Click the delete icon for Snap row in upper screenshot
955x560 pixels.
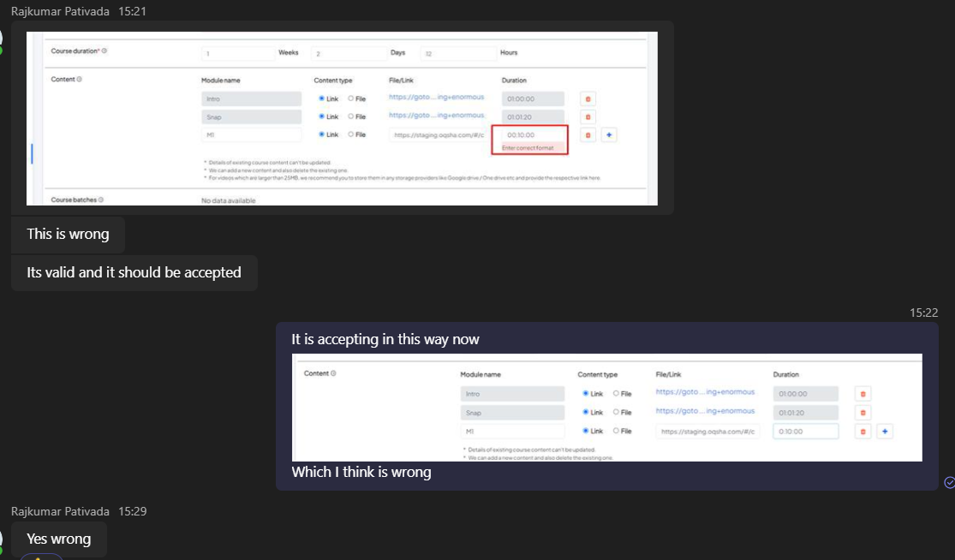(x=588, y=116)
